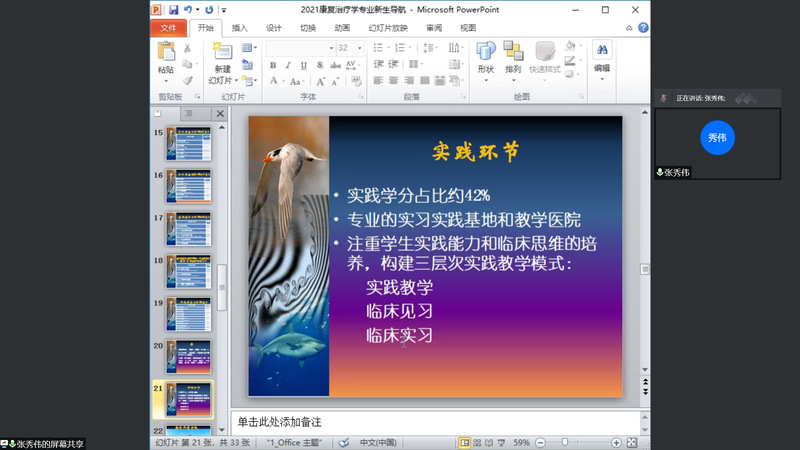Select slide 17 thumbnail in slide panel
Image resolution: width=800 pixels, height=450 pixels.
click(x=189, y=231)
